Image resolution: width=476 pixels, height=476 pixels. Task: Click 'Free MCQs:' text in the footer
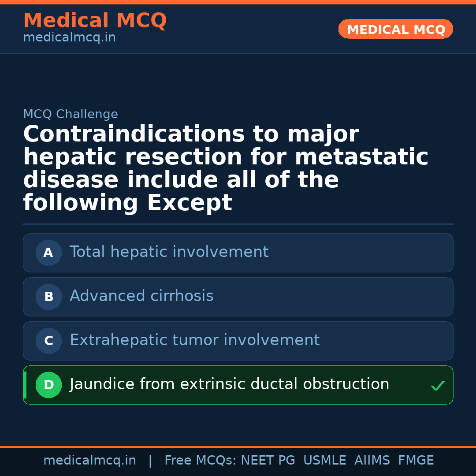coord(201,461)
